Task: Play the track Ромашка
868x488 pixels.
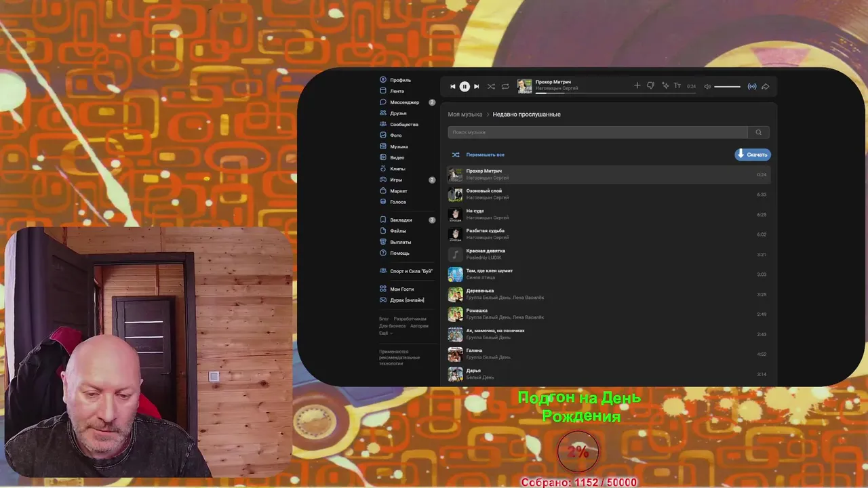Action: pos(608,314)
